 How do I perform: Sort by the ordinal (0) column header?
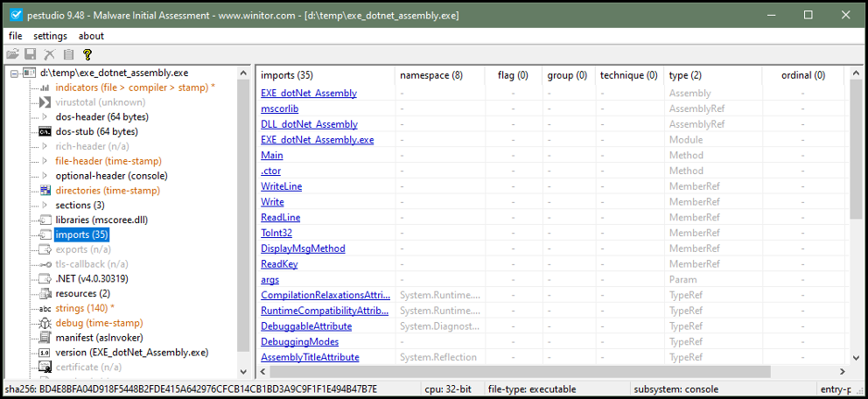[x=802, y=76]
